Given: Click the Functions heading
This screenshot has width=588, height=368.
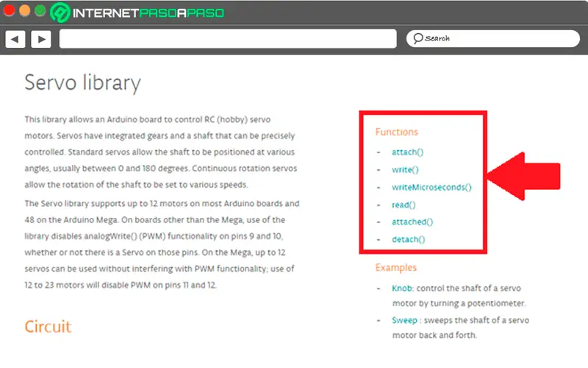Looking at the screenshot, I should (396, 132).
